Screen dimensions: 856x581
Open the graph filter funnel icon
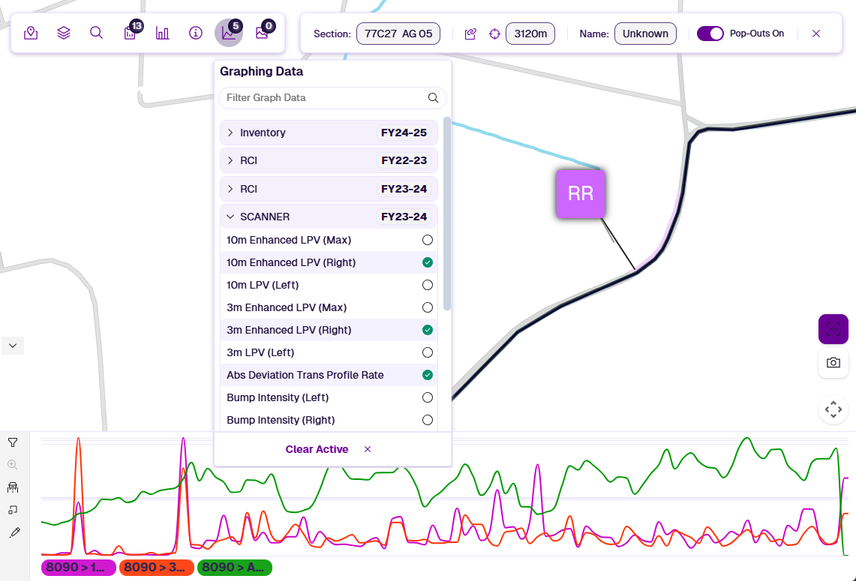point(13,442)
